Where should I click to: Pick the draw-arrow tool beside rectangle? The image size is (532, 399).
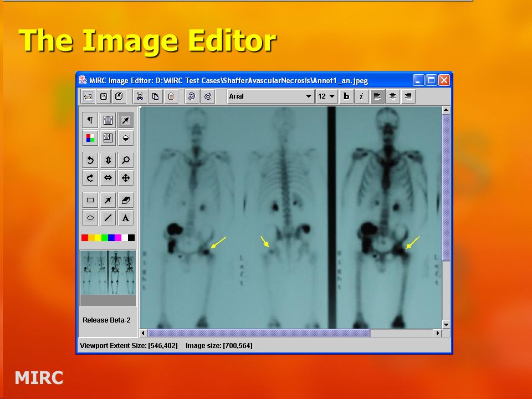click(x=108, y=200)
